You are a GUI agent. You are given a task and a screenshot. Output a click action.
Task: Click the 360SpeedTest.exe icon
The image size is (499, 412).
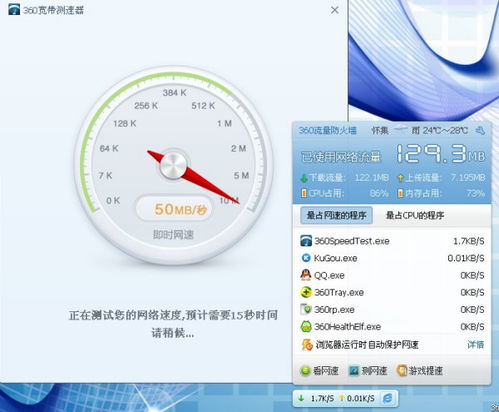coord(306,241)
